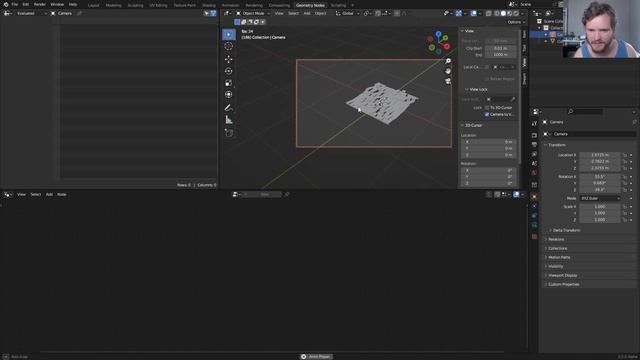Select the Measure ruler tool
The image size is (640, 360).
point(229,120)
